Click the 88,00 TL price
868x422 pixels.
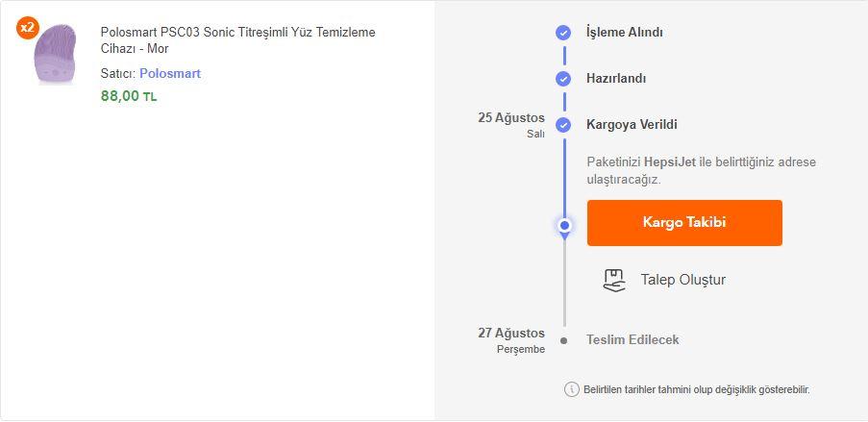coord(129,96)
